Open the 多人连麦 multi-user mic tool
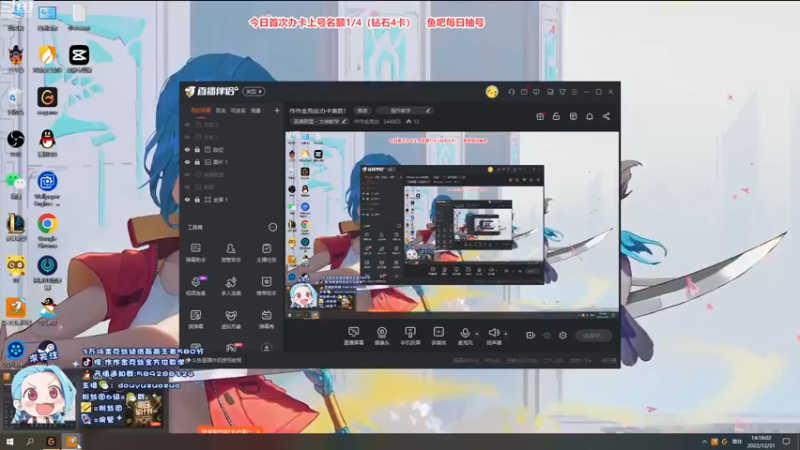Screen dimensions: 800x450 231,286
